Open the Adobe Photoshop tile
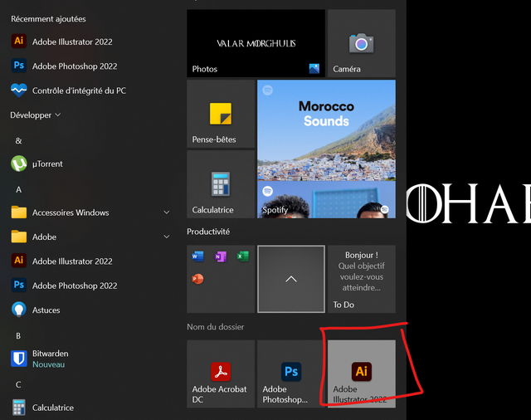 coord(290,374)
